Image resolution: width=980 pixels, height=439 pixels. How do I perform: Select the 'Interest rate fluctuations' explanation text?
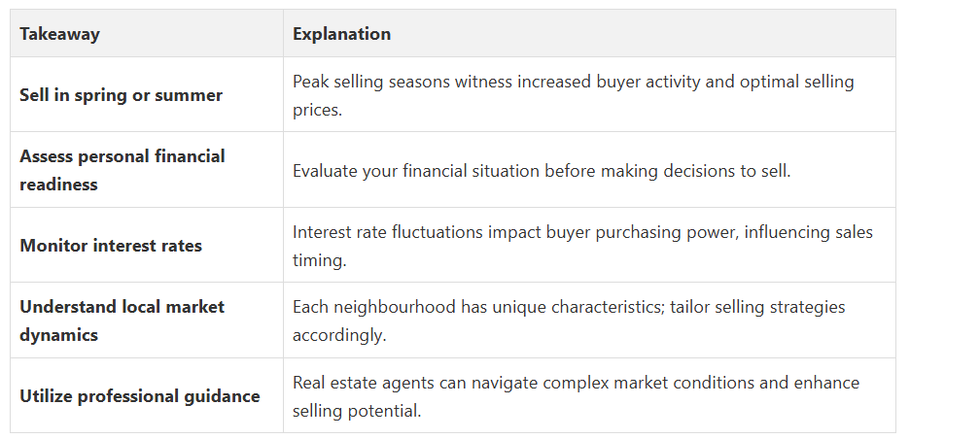click(x=582, y=246)
